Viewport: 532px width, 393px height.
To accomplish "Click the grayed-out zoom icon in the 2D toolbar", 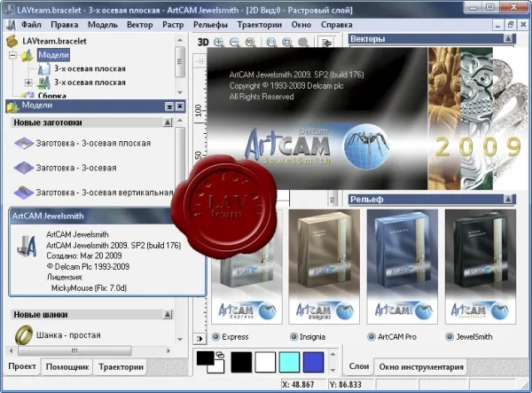I will tap(303, 43).
